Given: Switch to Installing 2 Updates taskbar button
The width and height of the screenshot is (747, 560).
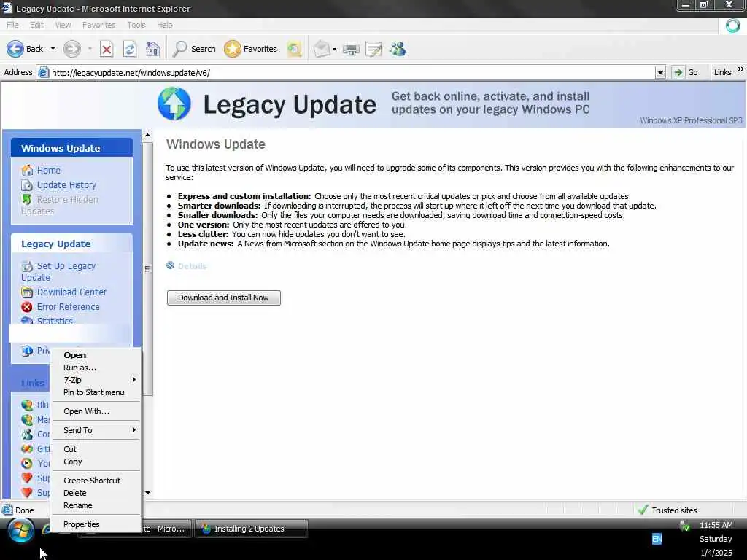Looking at the screenshot, I should (251, 529).
